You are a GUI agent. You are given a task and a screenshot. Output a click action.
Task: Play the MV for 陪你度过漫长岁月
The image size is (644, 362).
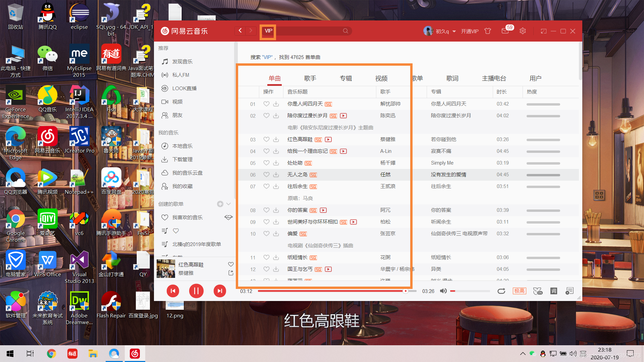(343, 116)
